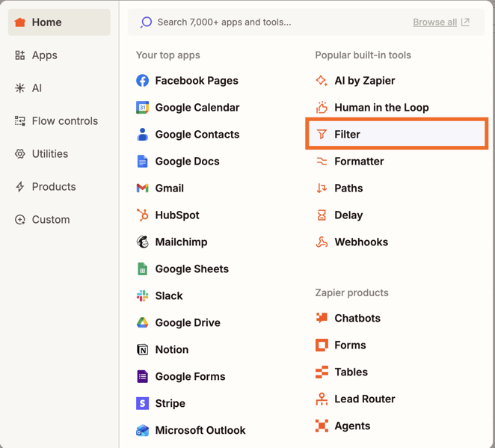Viewport: 495px width, 448px height.
Task: Choose the Facebook Pages label
Action: 197,81
